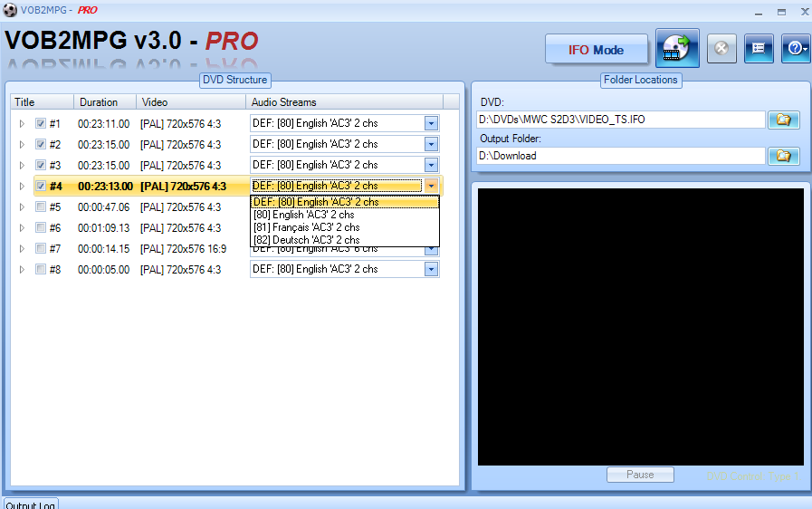The width and height of the screenshot is (812, 509).
Task: Expand title #1 tree row
Action: click(22, 124)
